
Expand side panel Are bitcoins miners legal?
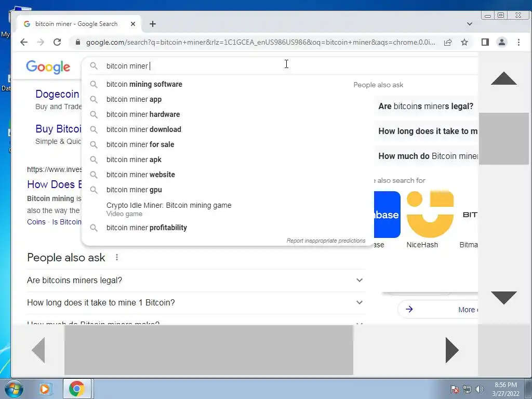(426, 106)
